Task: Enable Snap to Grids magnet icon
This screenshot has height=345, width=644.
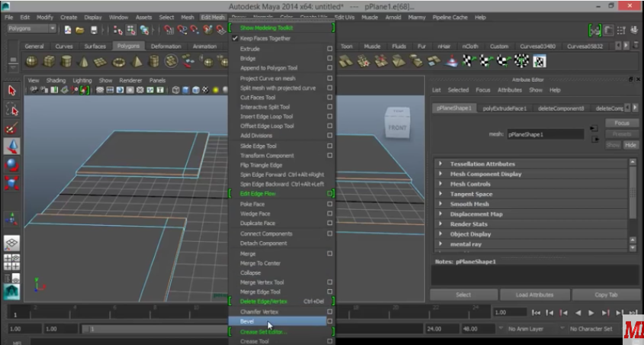Action: click(x=169, y=29)
